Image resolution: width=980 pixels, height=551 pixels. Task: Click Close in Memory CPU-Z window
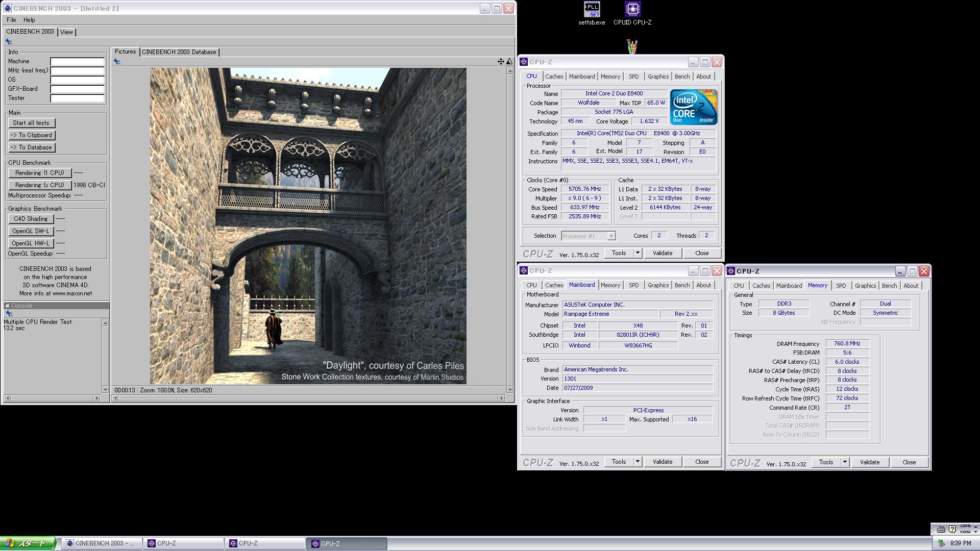(909, 462)
